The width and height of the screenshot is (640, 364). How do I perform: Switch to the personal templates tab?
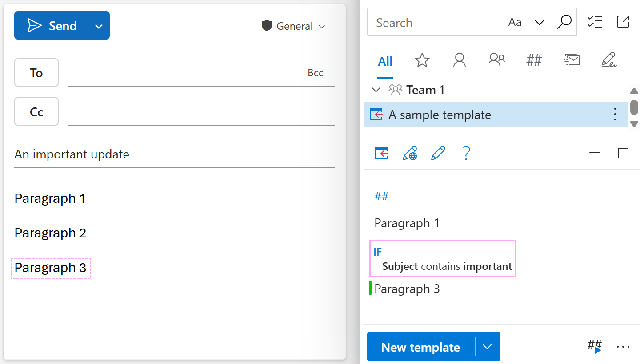[x=459, y=60]
